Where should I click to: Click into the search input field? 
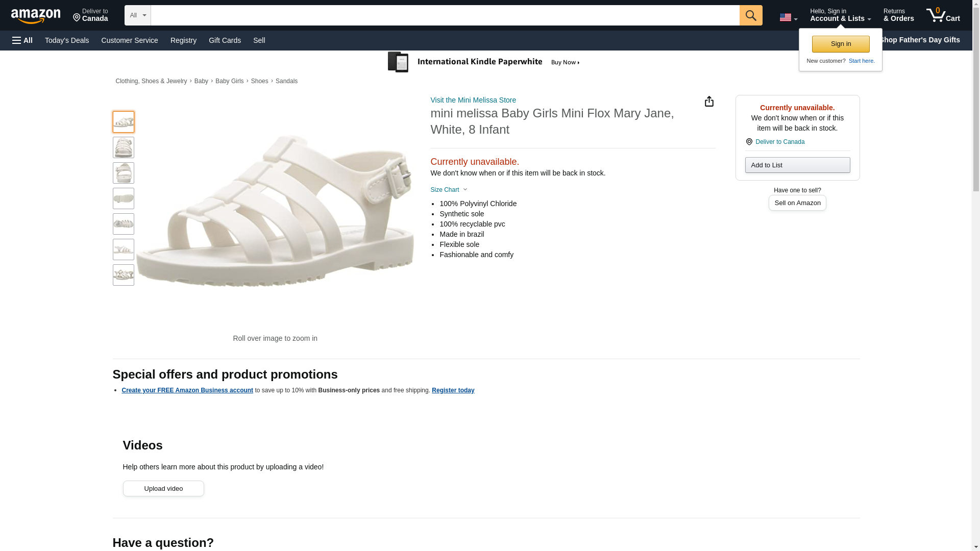pos(444,15)
